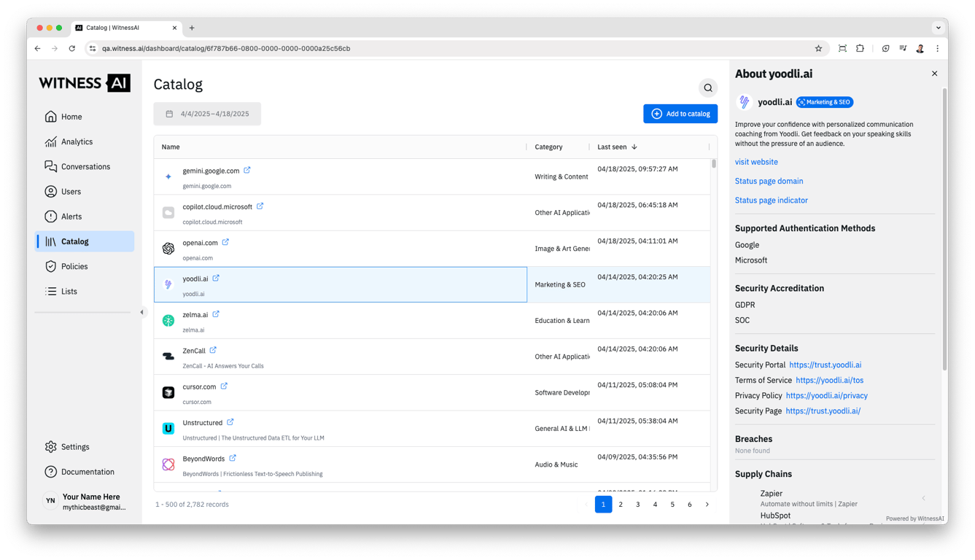The height and width of the screenshot is (560, 975).
Task: Open the https://yoodli.ai/privacy link
Action: pyautogui.click(x=826, y=395)
